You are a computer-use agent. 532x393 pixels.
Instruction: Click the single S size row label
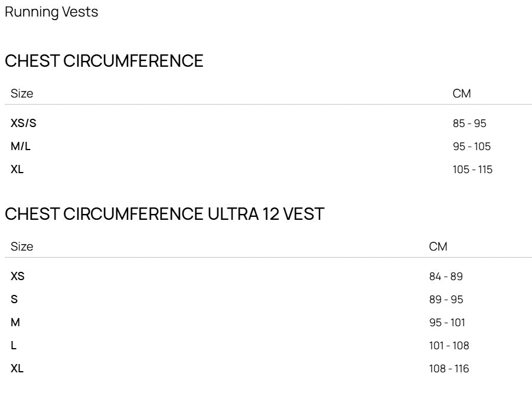[x=14, y=299]
